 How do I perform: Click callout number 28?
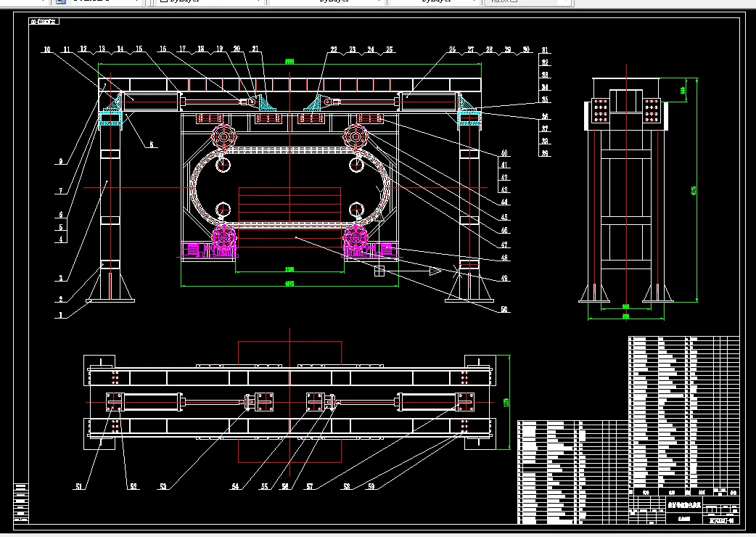[x=489, y=49]
